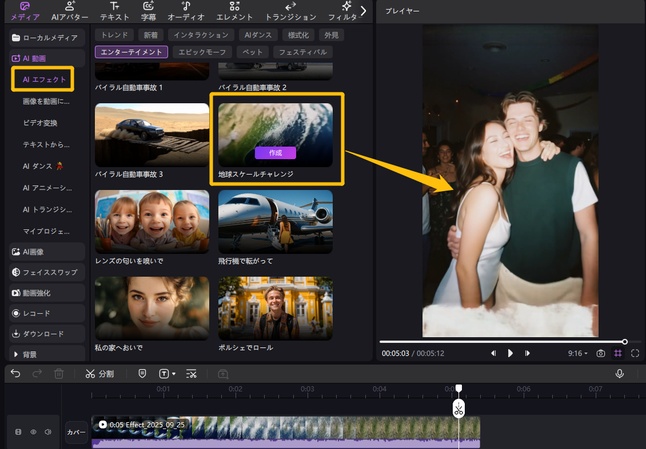
Task: Open the 字幕 subtitles tab
Action: pos(148,11)
